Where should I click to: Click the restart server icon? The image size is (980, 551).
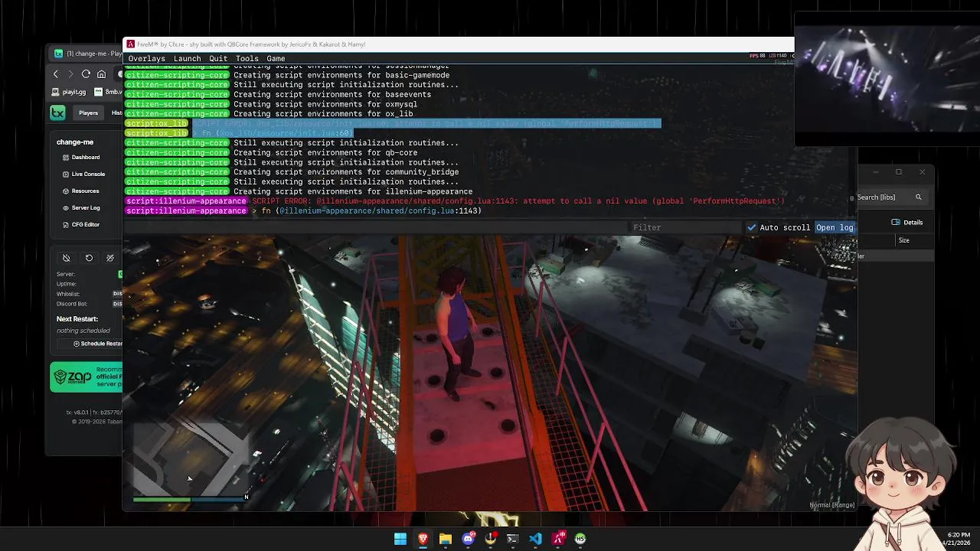pyautogui.click(x=89, y=258)
